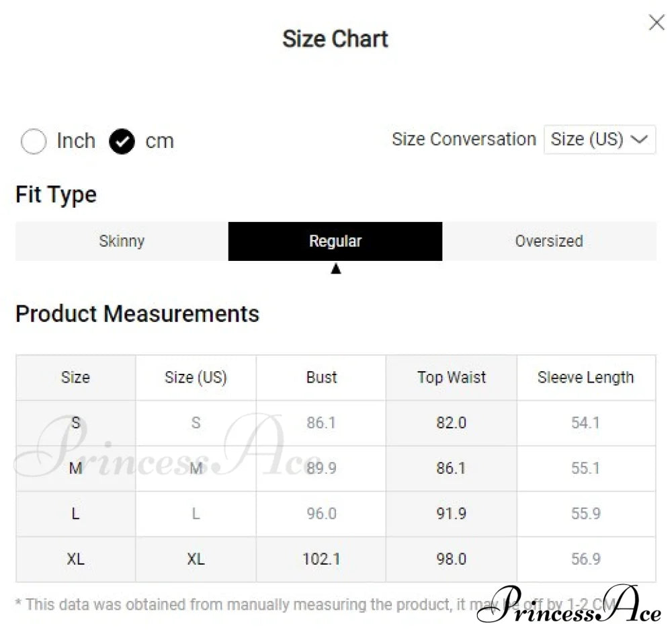Click the Top Waist column header
672x636 pixels.
tap(451, 378)
